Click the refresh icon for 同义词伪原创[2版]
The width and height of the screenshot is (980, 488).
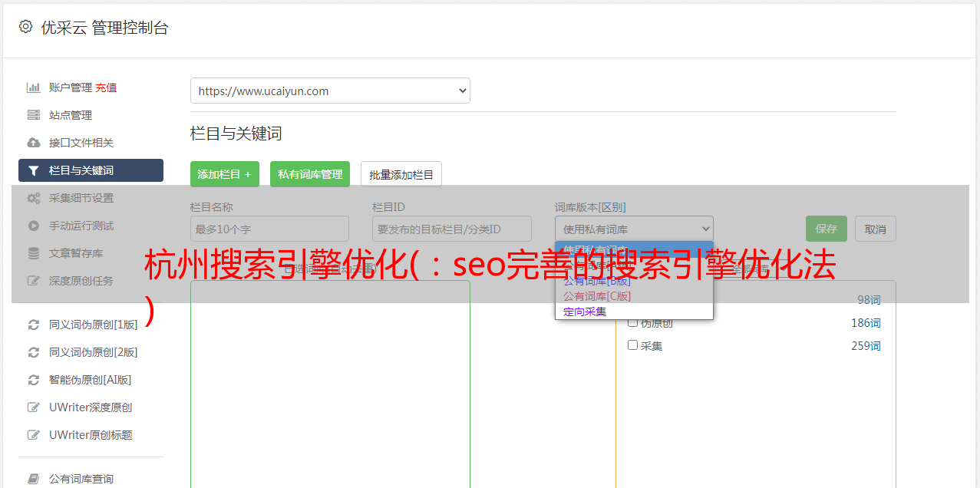(x=33, y=352)
